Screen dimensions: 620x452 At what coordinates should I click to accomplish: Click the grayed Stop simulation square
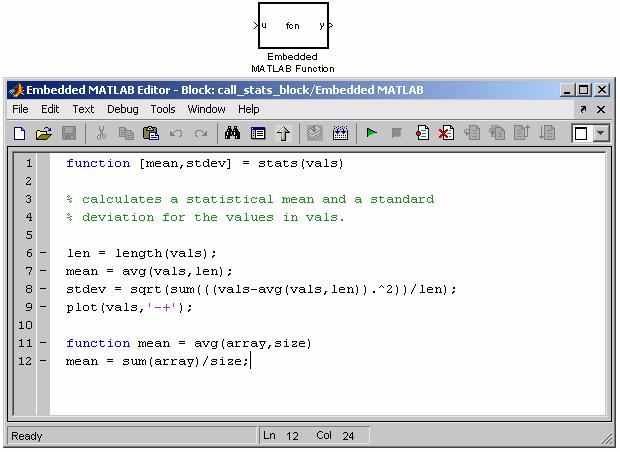(x=396, y=133)
